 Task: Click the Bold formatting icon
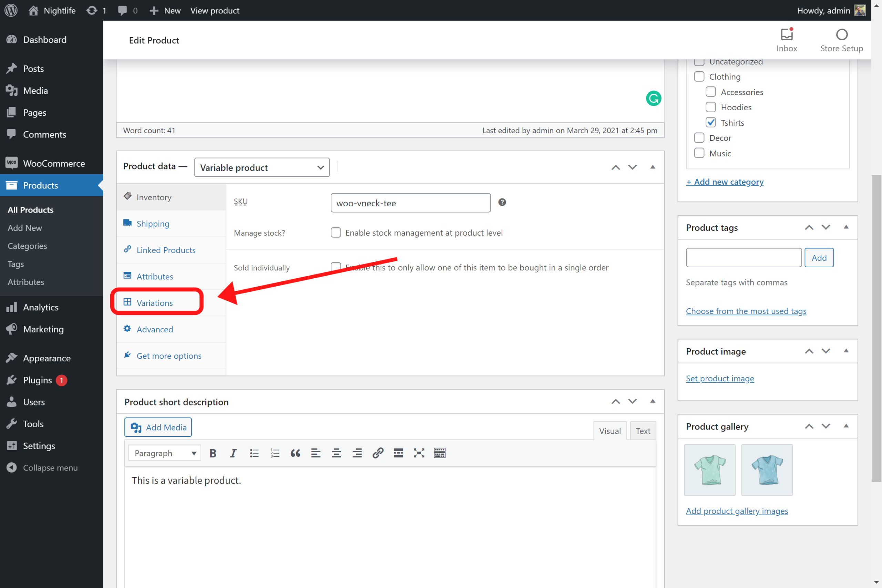(x=213, y=453)
